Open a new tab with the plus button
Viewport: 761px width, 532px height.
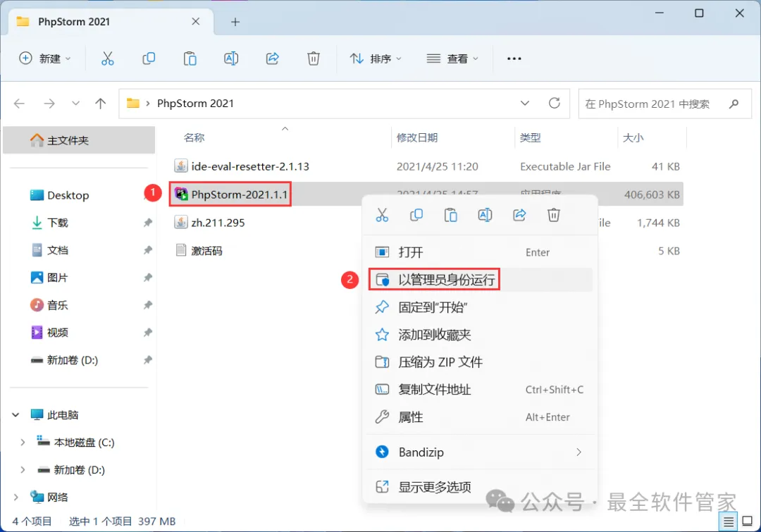click(235, 22)
